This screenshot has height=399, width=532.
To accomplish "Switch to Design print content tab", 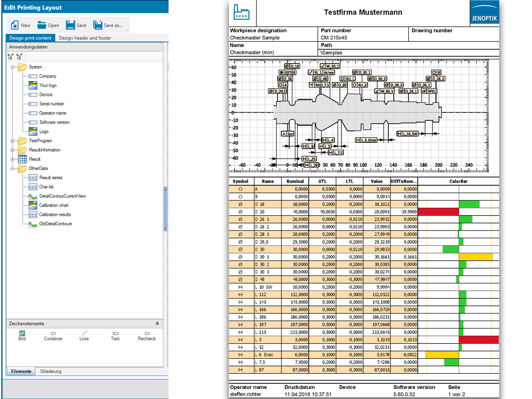I will pyautogui.click(x=30, y=38).
